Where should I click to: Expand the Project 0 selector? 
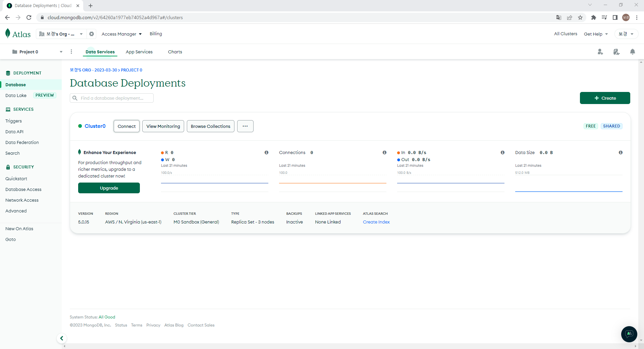tap(37, 52)
